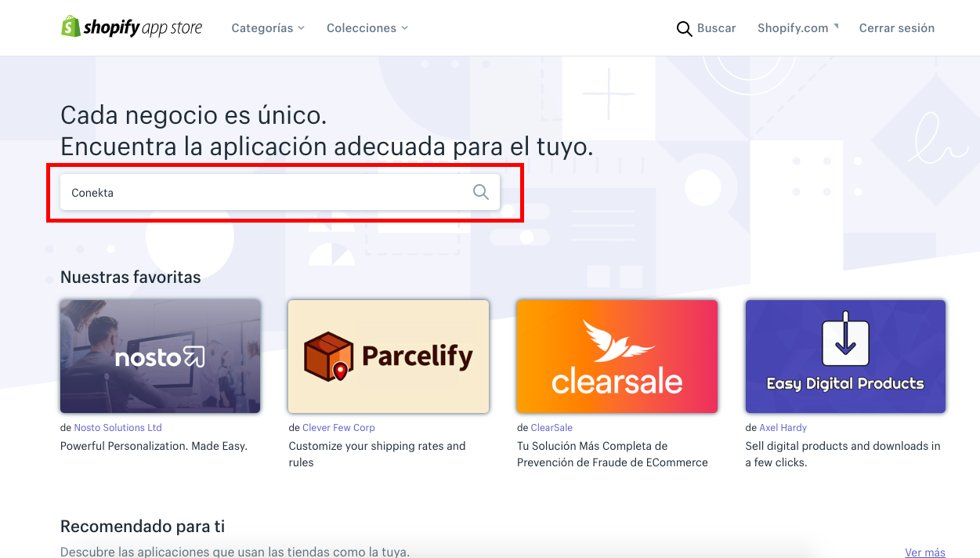Screen dimensions: 980x558
Task: Open the ClearSale app thumbnail
Action: point(617,356)
